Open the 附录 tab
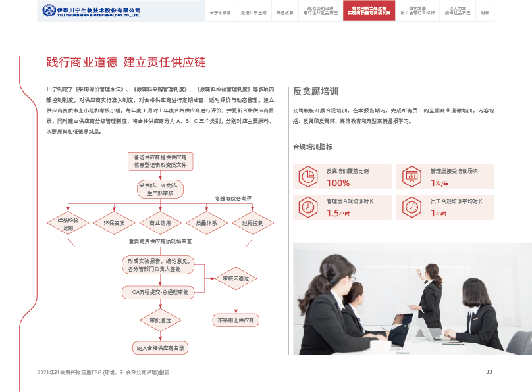The image size is (532, 392). pos(485,12)
